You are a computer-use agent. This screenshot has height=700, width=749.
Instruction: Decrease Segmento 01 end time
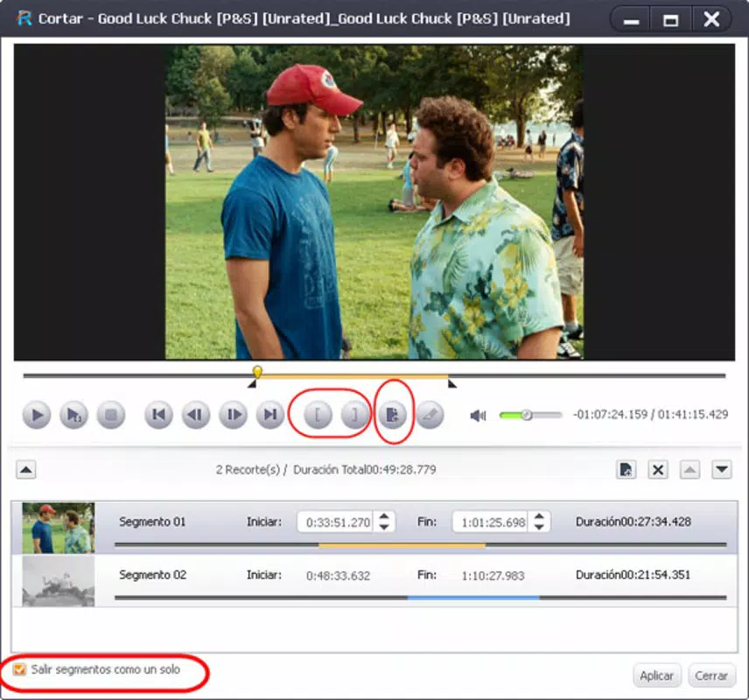pos(539,527)
